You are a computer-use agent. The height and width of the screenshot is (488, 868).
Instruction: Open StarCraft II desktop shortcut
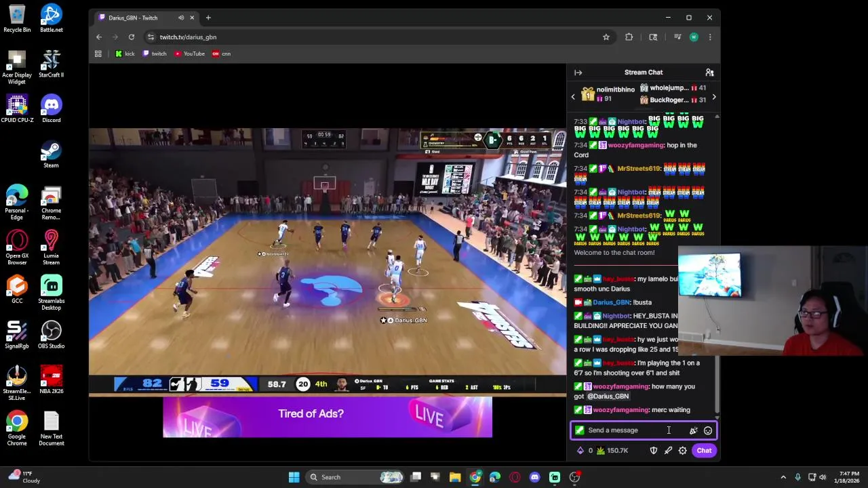tap(52, 63)
